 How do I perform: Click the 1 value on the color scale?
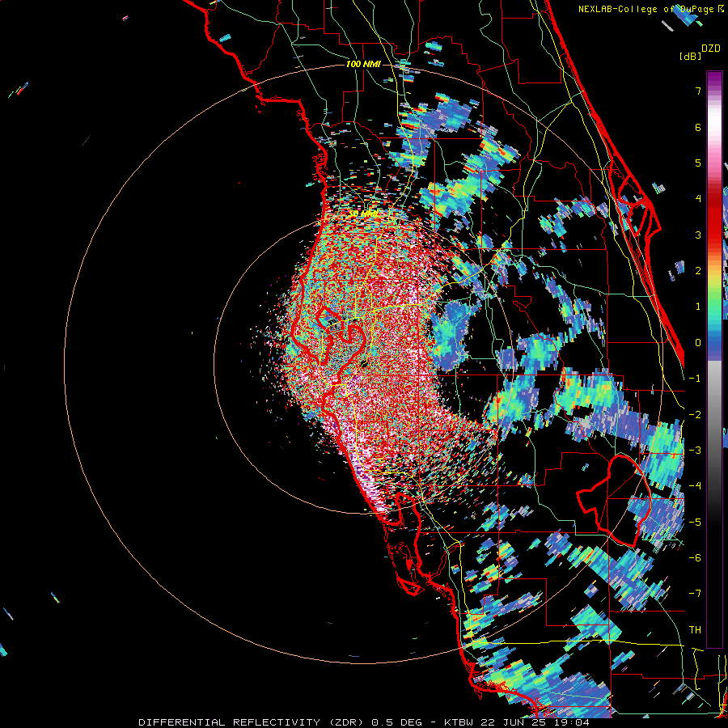[x=698, y=307]
